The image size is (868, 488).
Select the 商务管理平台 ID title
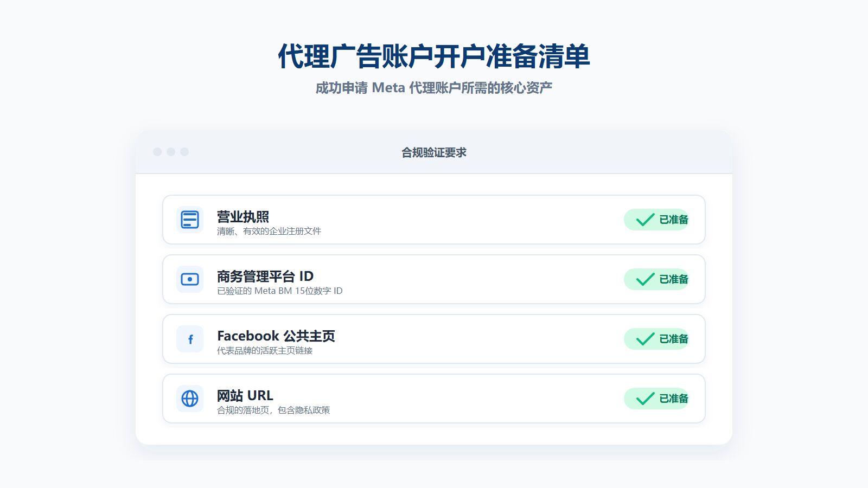point(265,277)
